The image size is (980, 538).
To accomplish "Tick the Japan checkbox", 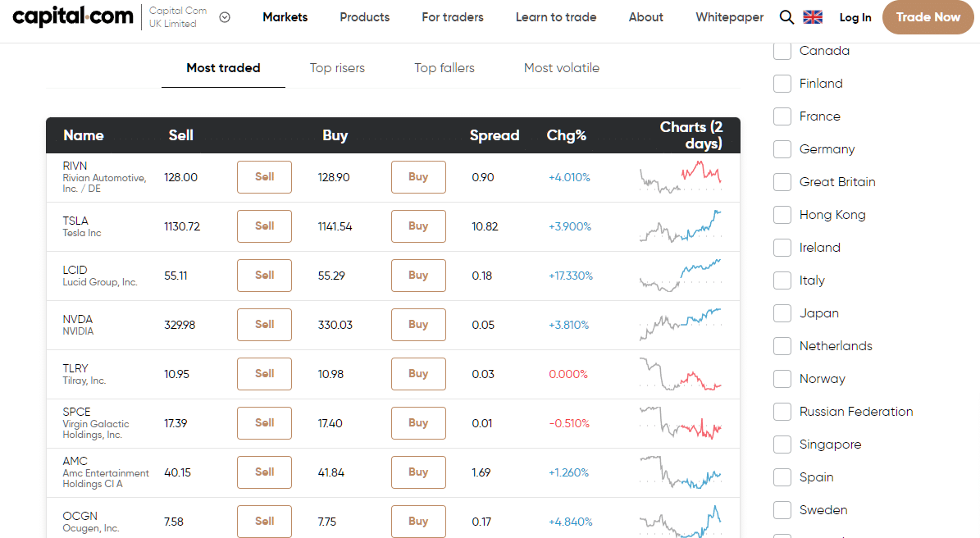I will click(x=782, y=313).
